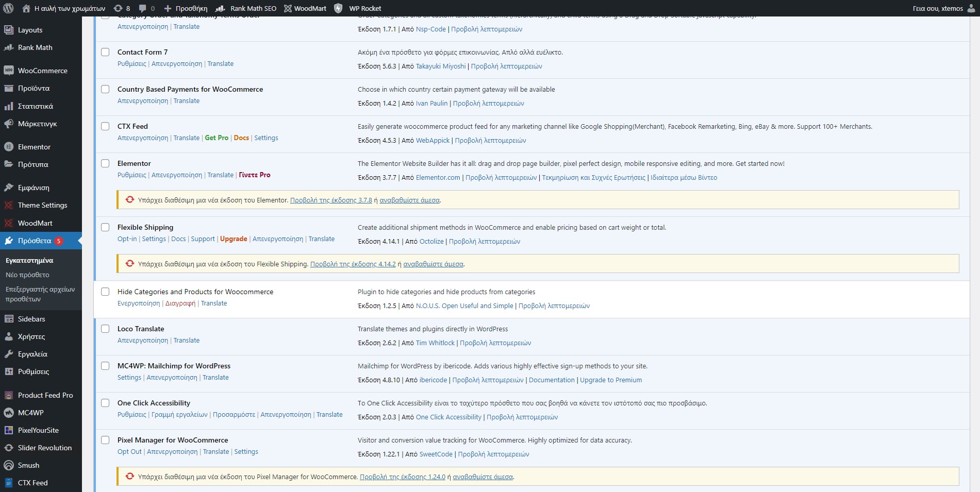Click the Προϊόντα sidebar icon
The image size is (980, 492).
pos(9,88)
